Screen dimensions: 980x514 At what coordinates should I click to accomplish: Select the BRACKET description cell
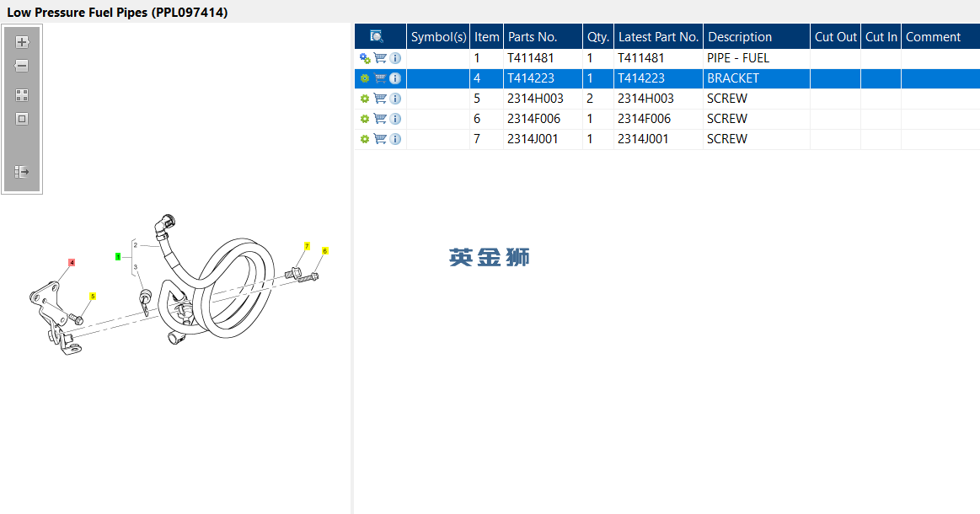(x=757, y=78)
